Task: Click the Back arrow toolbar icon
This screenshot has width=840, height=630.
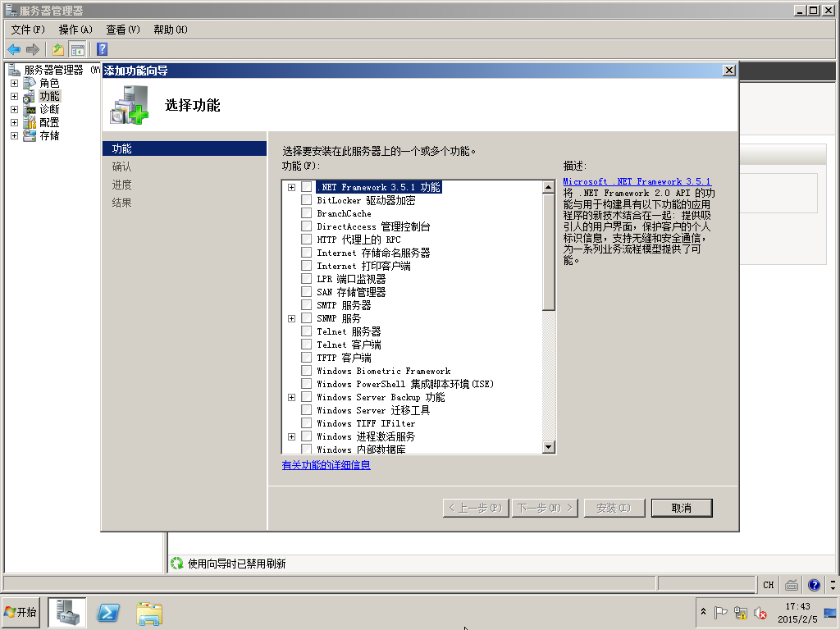Action: point(14,50)
